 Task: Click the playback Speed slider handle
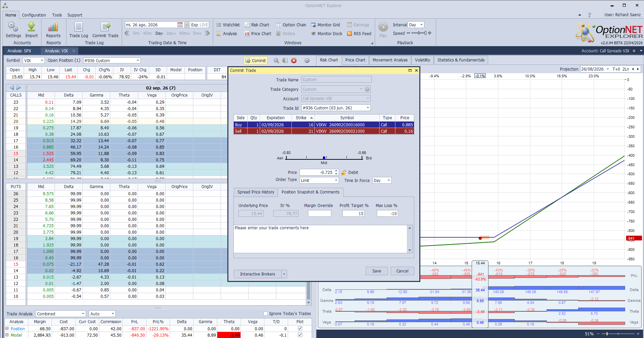tap(425, 33)
